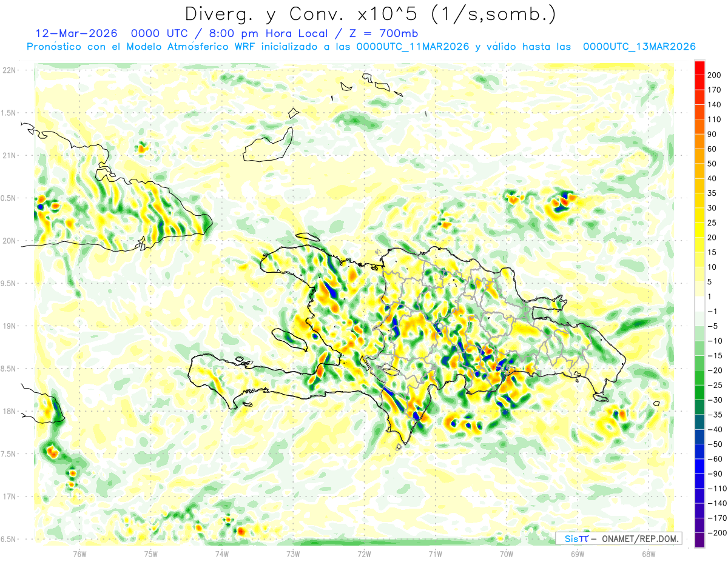
Task: Pick the bottom purple swatch below -200
Action: [x=699, y=540]
